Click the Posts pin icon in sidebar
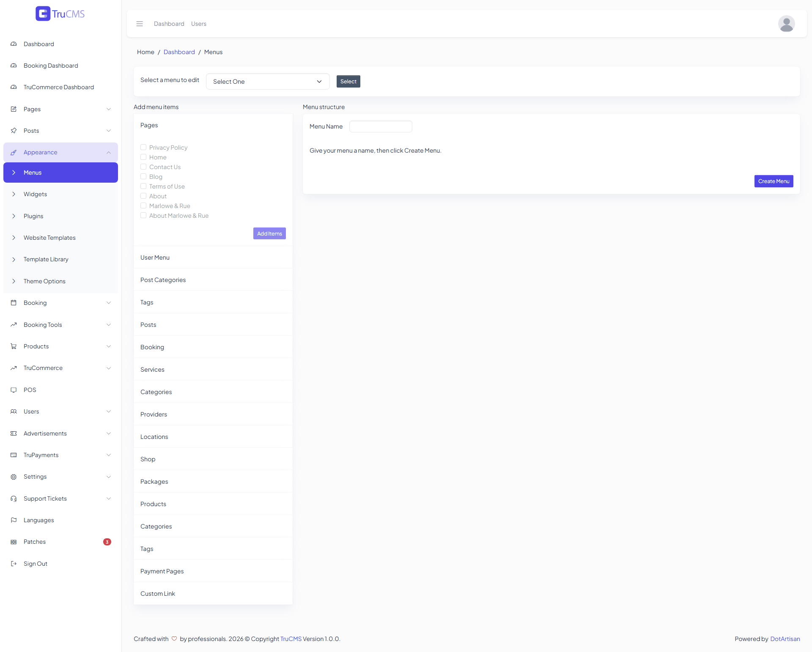This screenshot has height=652, width=812. click(14, 131)
